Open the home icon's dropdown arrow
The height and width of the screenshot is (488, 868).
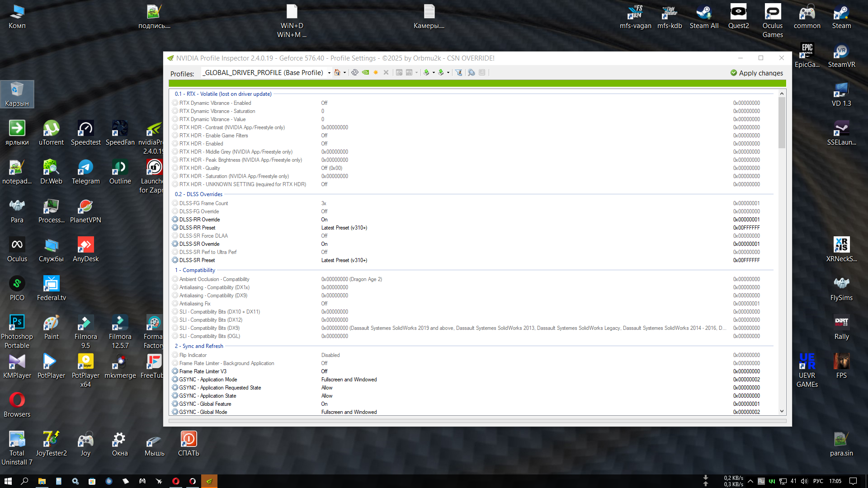[344, 73]
